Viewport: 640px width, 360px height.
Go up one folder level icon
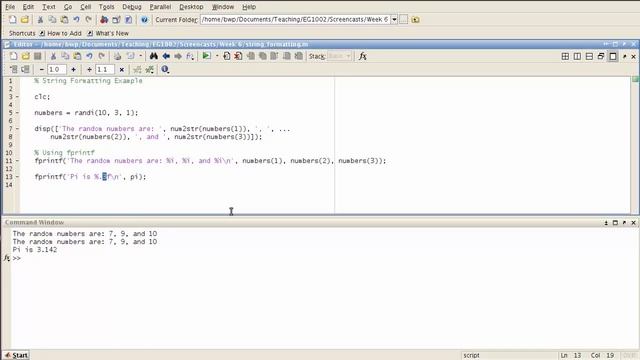(416, 19)
